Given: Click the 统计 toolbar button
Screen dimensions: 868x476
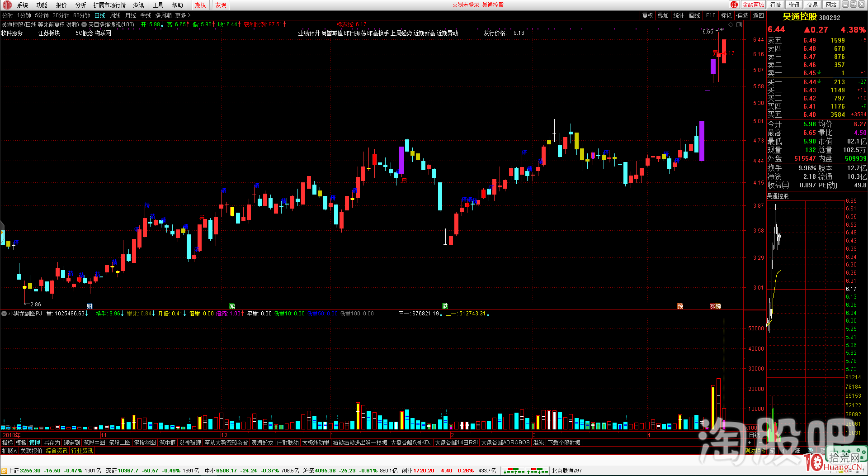Looking at the screenshot, I should coord(679,15).
